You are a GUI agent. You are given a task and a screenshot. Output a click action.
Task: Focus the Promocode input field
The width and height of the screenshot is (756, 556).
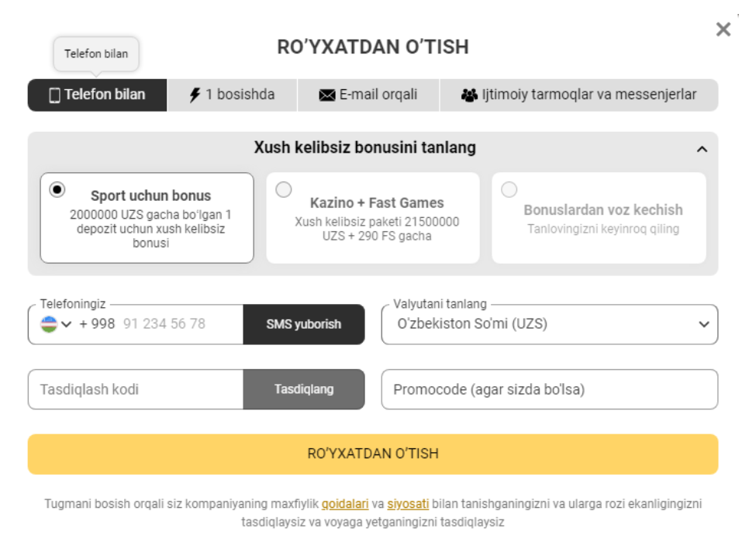coord(549,389)
